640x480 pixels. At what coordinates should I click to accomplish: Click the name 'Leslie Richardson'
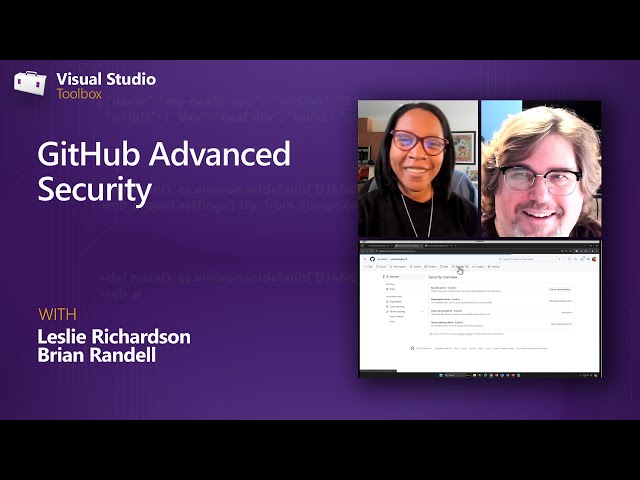(x=114, y=337)
